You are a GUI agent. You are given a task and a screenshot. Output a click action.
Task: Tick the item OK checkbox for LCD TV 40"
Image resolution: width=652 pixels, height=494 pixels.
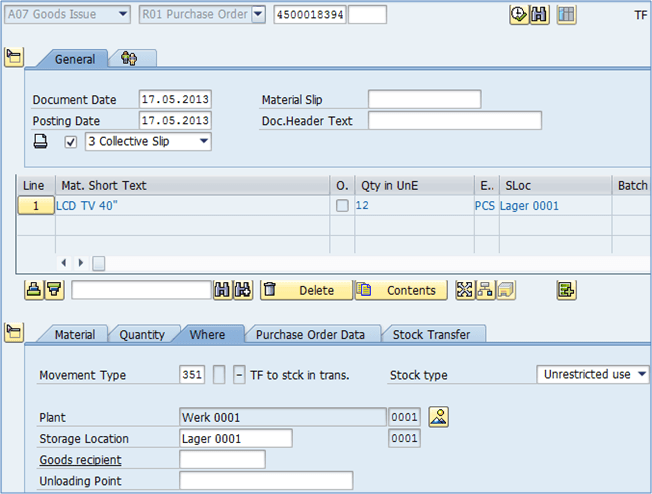point(342,206)
